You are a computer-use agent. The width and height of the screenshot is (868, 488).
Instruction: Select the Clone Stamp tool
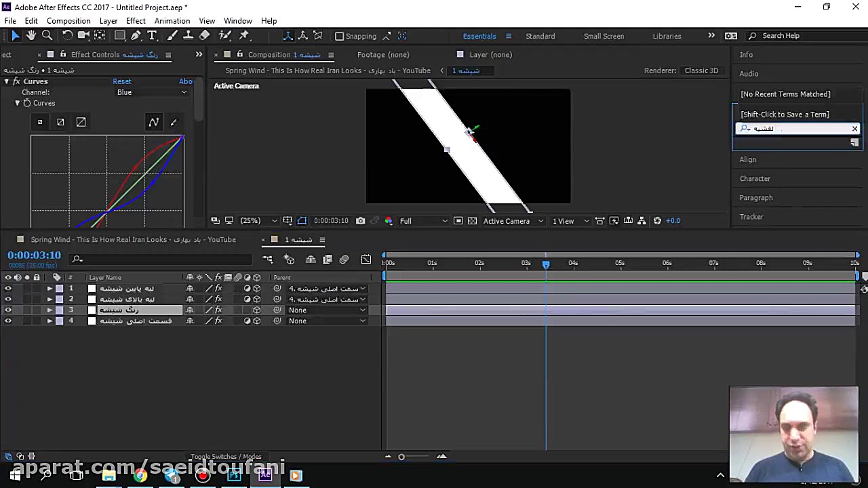coord(189,36)
